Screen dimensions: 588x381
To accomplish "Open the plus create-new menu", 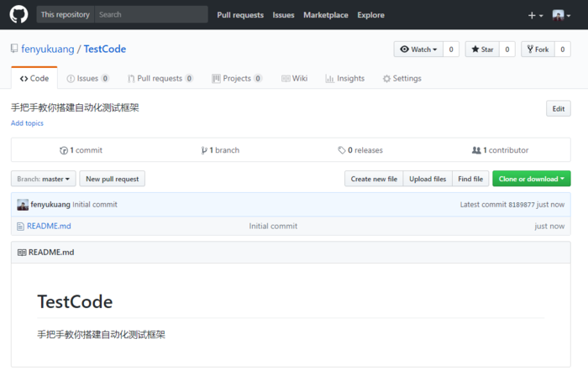I will click(x=534, y=15).
